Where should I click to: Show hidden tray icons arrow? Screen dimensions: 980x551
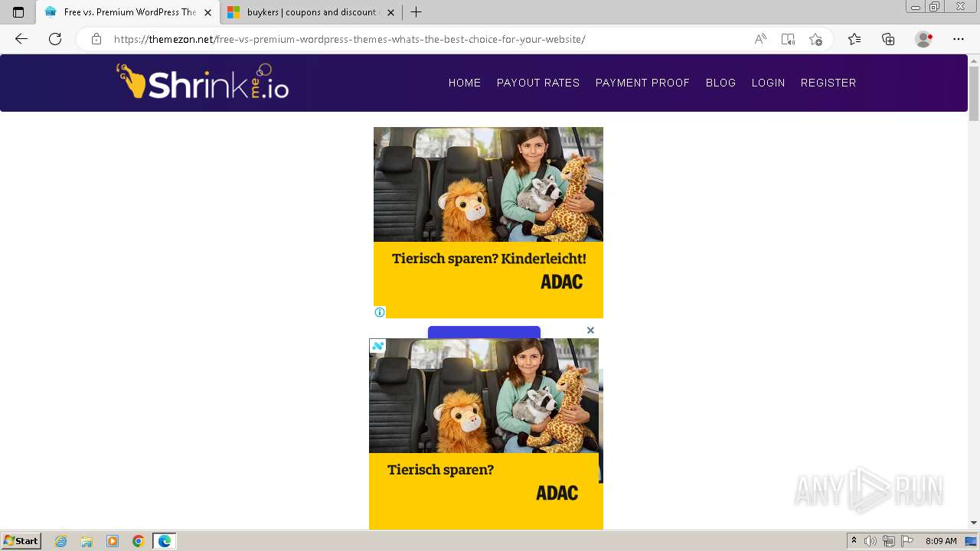(854, 541)
